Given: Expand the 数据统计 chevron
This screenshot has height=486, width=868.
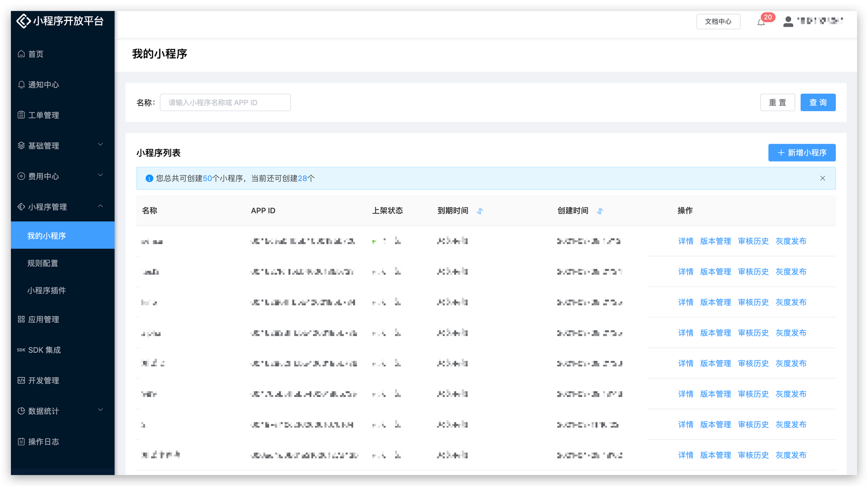Looking at the screenshot, I should pyautogui.click(x=100, y=410).
